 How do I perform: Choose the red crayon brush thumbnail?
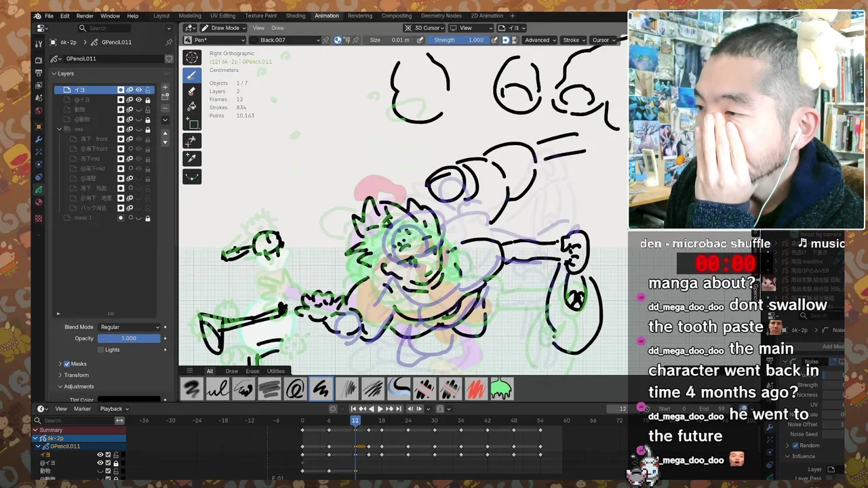475,389
